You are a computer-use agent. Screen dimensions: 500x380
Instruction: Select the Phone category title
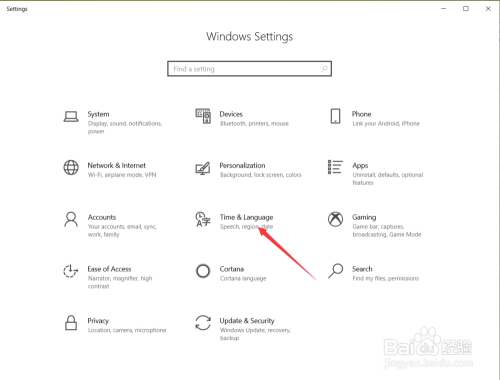tap(362, 114)
